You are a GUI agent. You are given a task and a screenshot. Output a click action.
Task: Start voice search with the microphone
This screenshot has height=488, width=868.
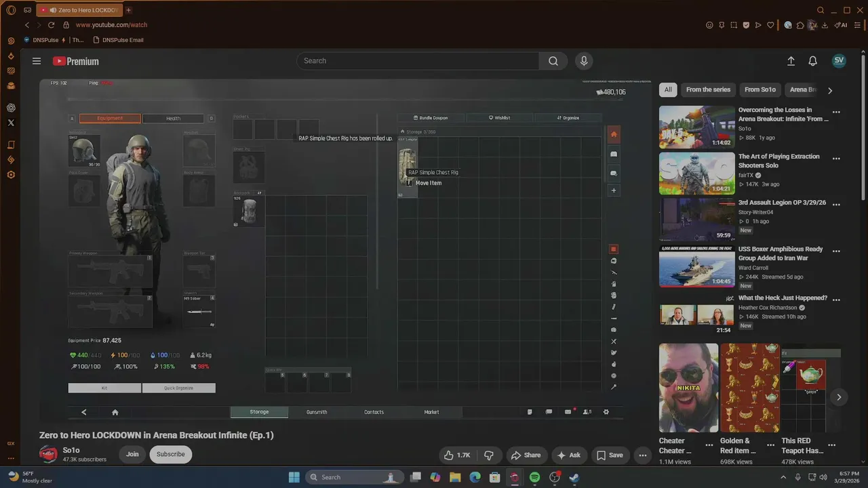point(584,61)
